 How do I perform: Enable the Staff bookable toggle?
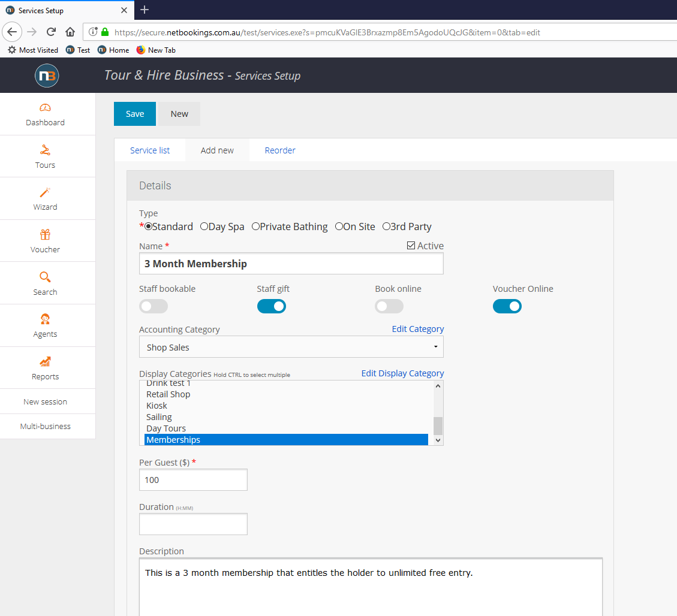tap(154, 306)
